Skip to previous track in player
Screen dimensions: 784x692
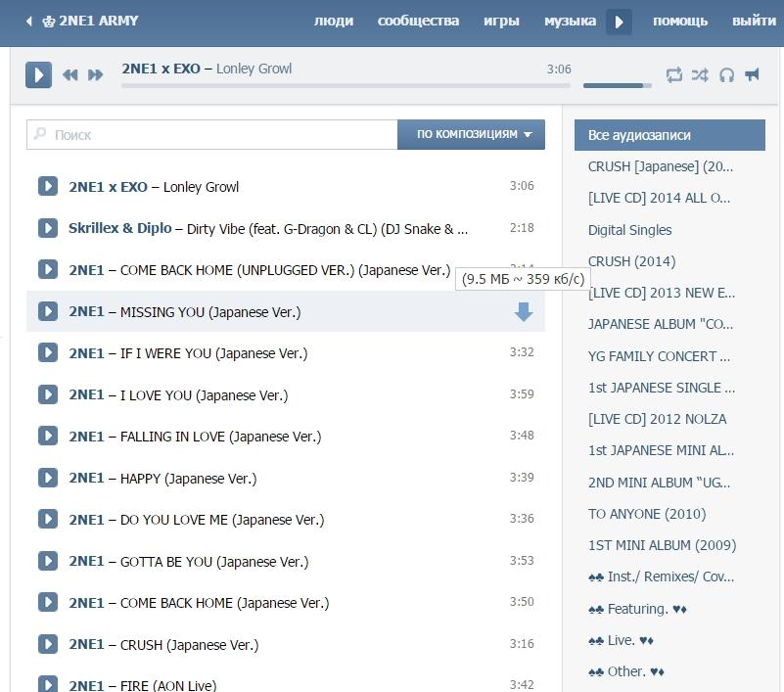(70, 75)
